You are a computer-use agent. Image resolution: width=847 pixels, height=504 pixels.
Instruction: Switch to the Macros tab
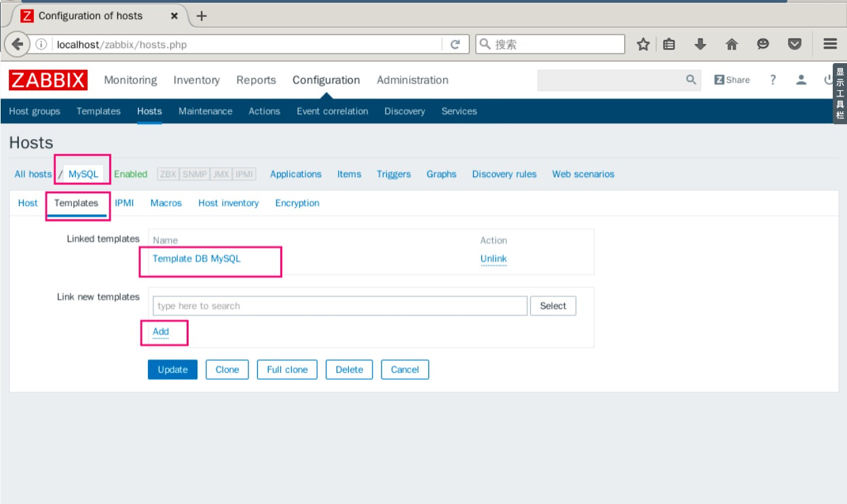coord(166,203)
